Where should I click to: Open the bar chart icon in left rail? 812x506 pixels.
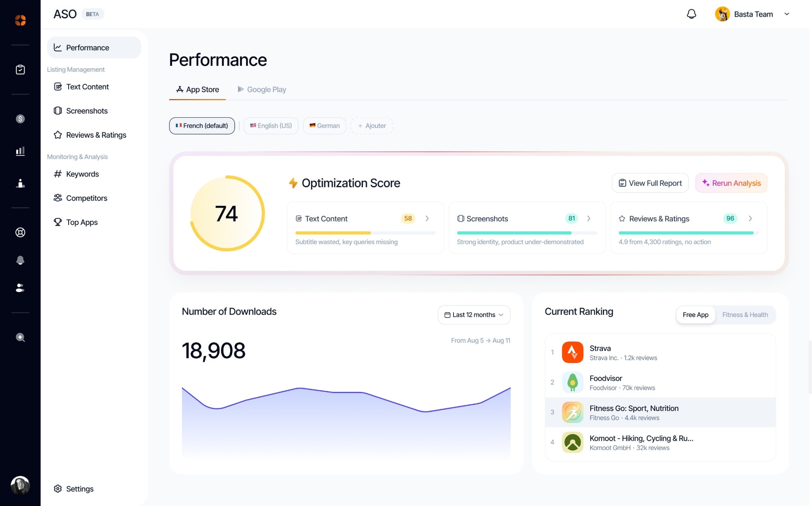tap(20, 151)
